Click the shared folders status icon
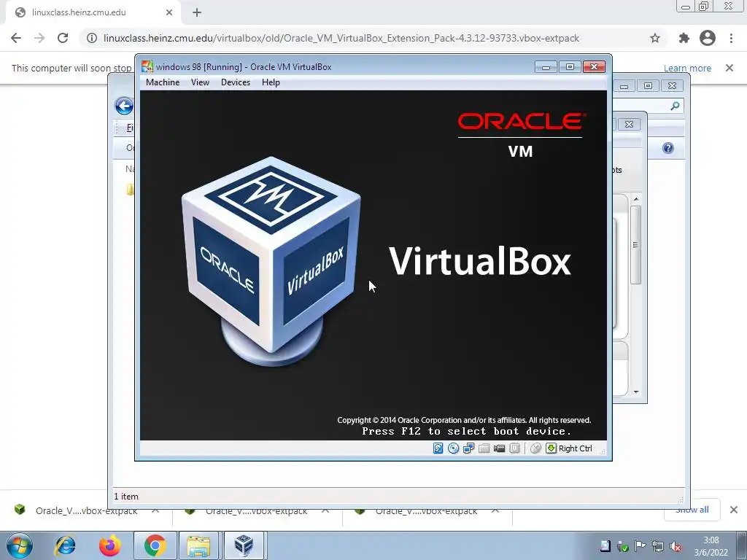This screenshot has height=560, width=747. tap(484, 448)
